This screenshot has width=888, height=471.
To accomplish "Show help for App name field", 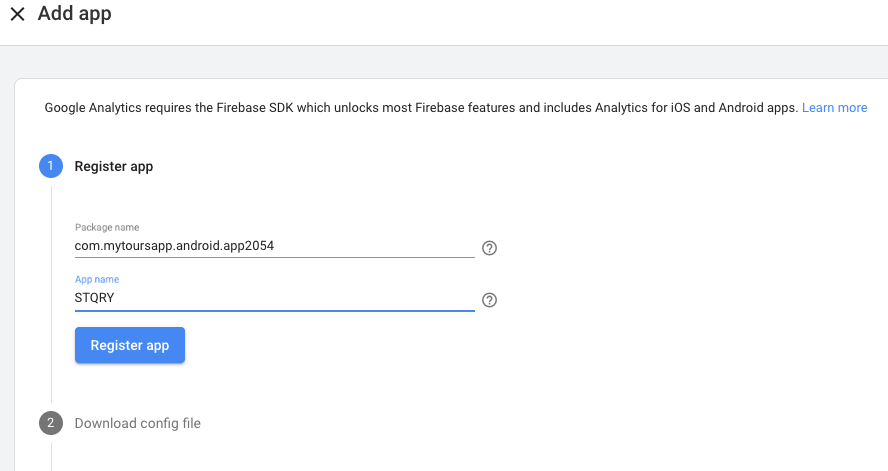I will [490, 300].
